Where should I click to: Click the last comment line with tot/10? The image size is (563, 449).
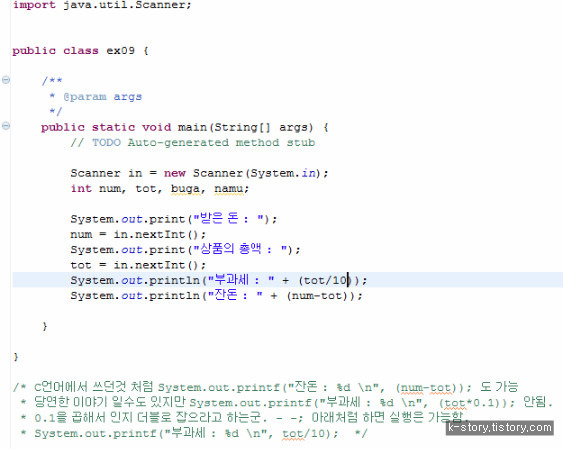pyautogui.click(x=194, y=433)
